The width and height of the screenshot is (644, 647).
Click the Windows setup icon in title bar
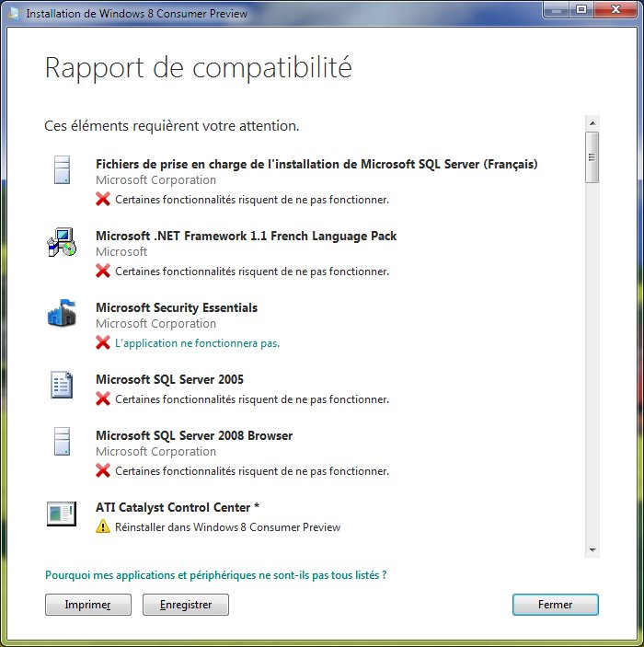click(x=14, y=13)
